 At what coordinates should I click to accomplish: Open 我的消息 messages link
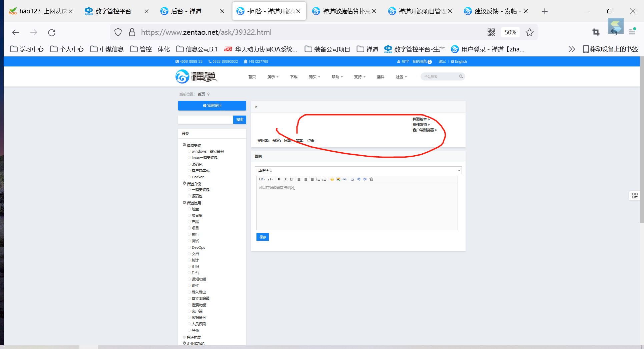(x=422, y=61)
